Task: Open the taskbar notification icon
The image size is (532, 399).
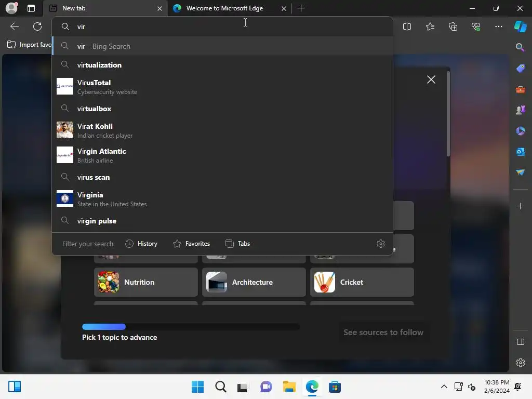Action: (518, 387)
